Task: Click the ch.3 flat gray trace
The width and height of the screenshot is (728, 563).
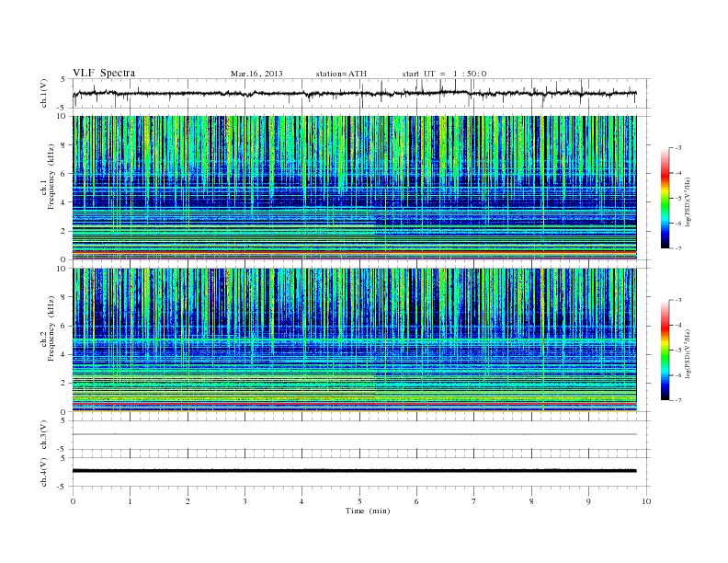Action: [354, 434]
